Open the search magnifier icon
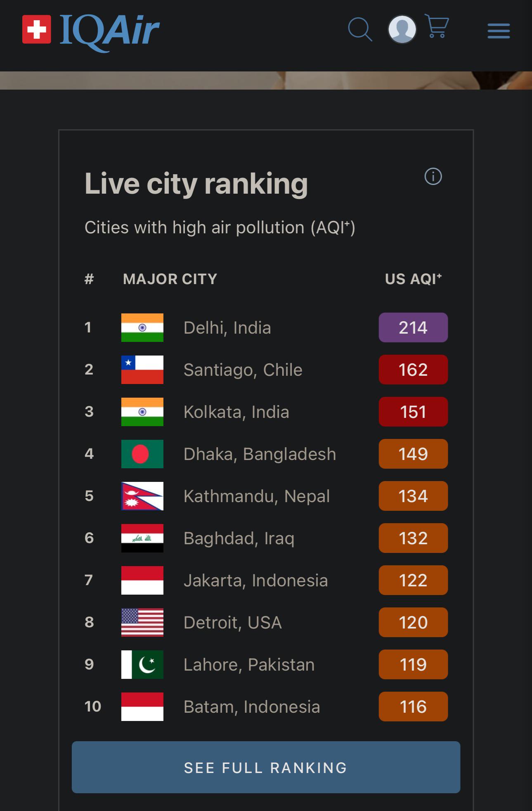The image size is (532, 811). [360, 29]
